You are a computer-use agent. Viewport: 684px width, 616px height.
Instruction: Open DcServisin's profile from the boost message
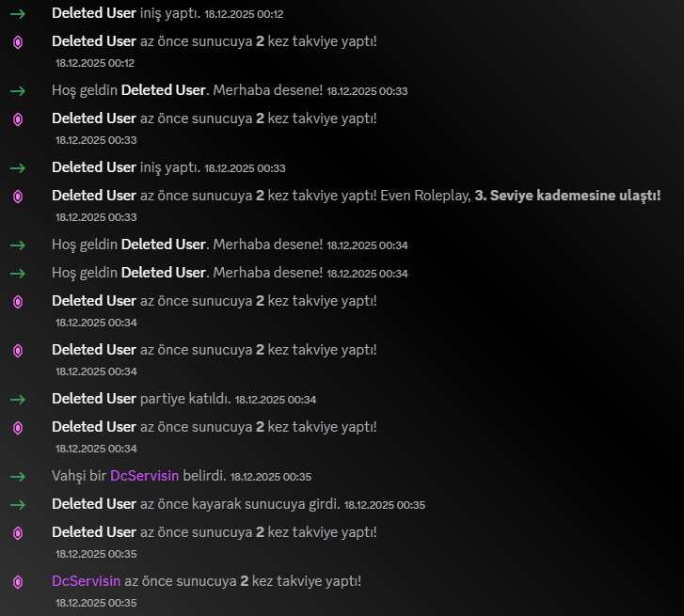coord(86,581)
